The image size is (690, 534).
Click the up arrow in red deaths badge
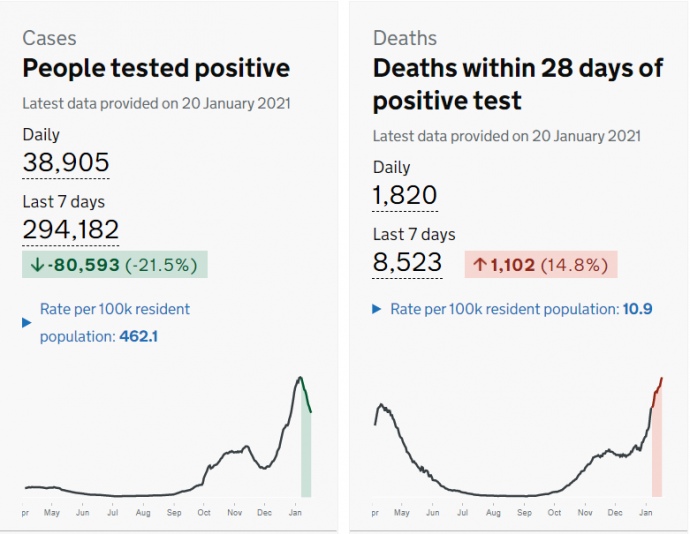480,265
